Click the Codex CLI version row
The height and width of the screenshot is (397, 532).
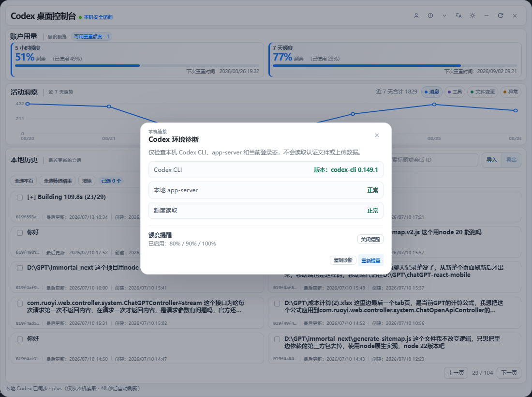click(266, 170)
